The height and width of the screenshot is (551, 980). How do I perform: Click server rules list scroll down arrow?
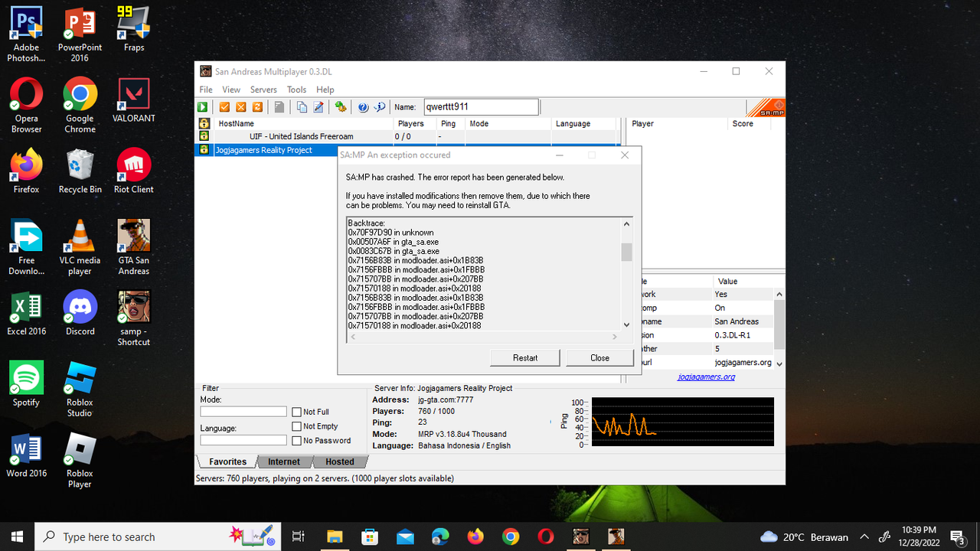[x=779, y=364]
